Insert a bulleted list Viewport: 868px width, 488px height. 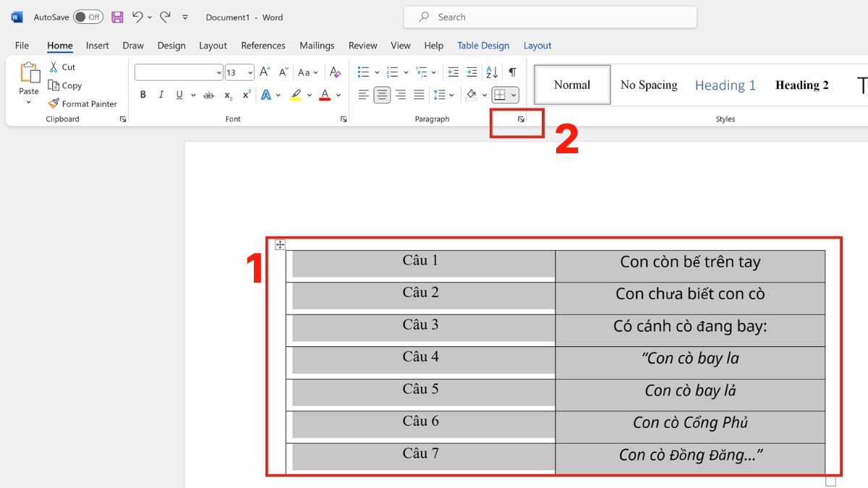pyautogui.click(x=364, y=72)
